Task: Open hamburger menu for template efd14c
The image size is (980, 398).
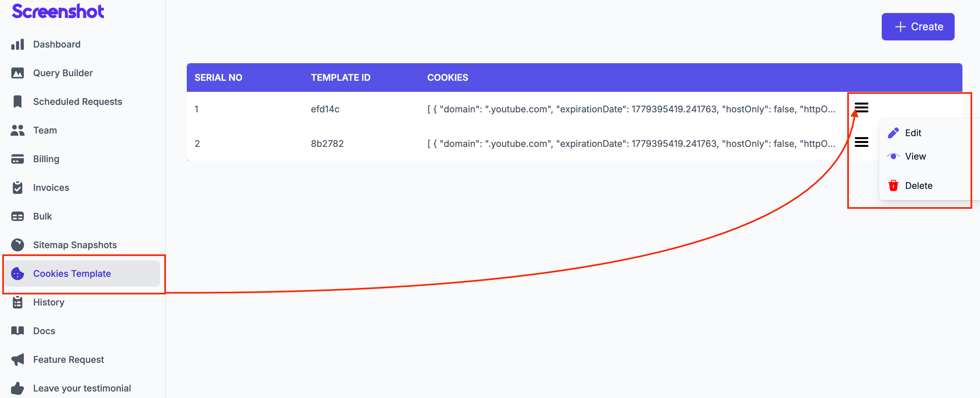Action: (x=861, y=107)
